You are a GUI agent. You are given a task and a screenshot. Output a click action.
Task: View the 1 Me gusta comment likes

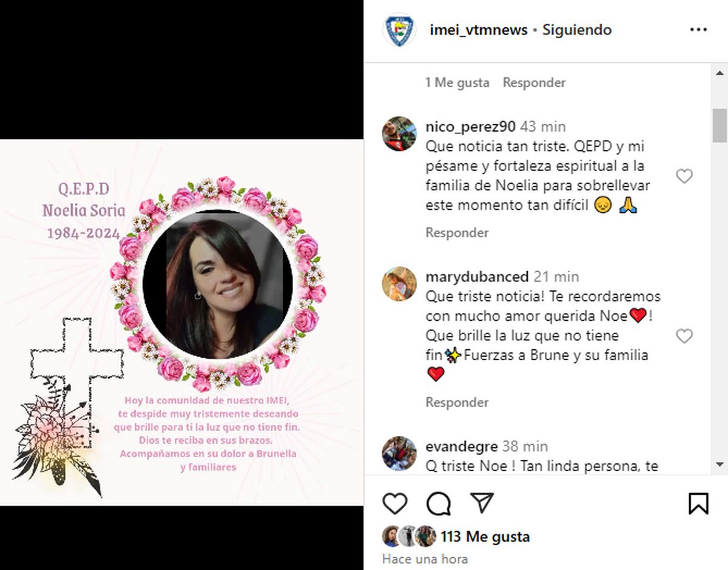click(x=457, y=82)
